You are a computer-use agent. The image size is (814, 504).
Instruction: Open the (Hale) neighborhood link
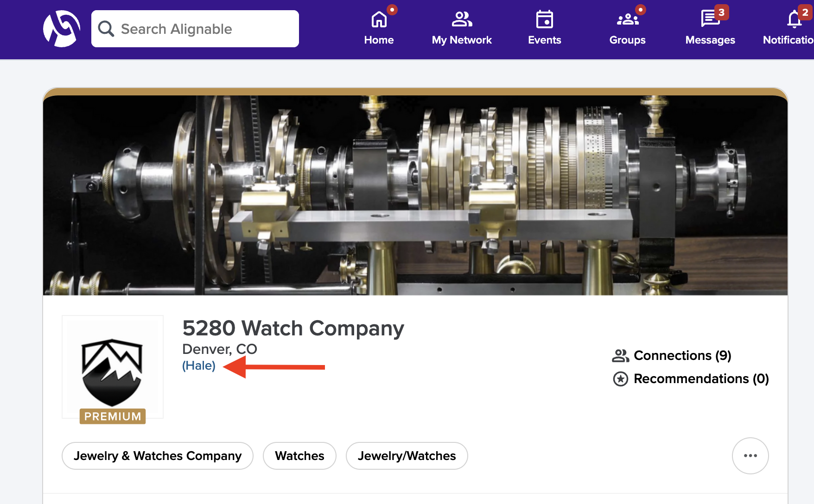(x=199, y=365)
